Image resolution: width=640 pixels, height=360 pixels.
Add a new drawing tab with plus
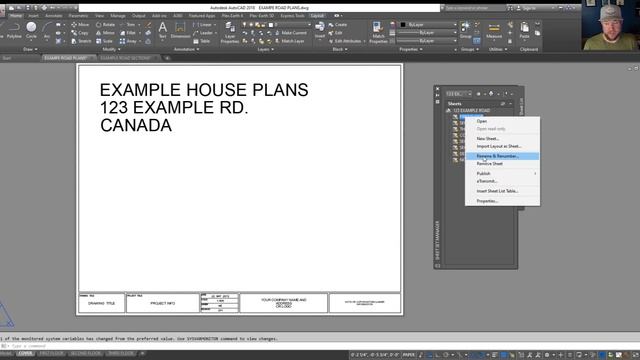[x=167, y=58]
